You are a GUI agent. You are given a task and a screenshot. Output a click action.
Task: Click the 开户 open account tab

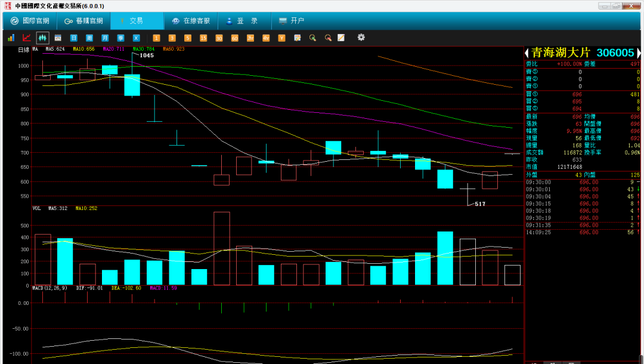point(292,20)
